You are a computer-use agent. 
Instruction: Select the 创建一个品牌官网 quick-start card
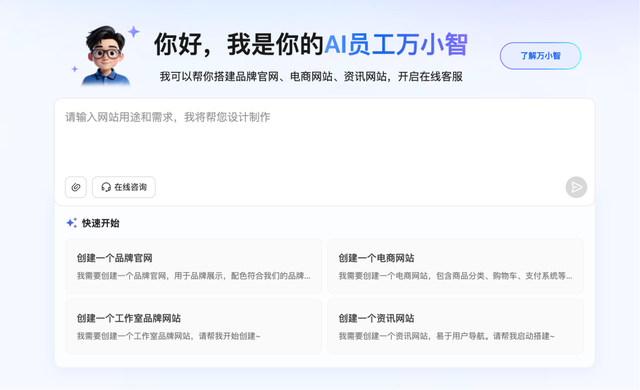click(x=194, y=266)
